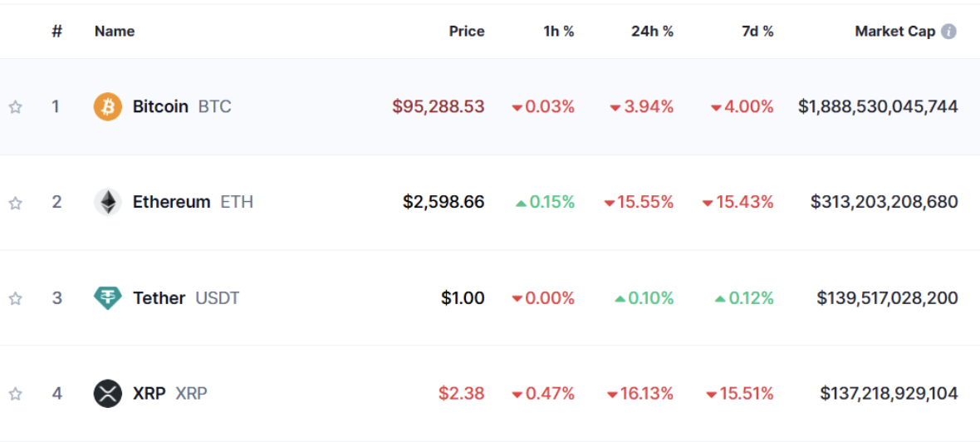Sort by the 1h % column header
This screenshot has height=442, width=980.
(559, 32)
